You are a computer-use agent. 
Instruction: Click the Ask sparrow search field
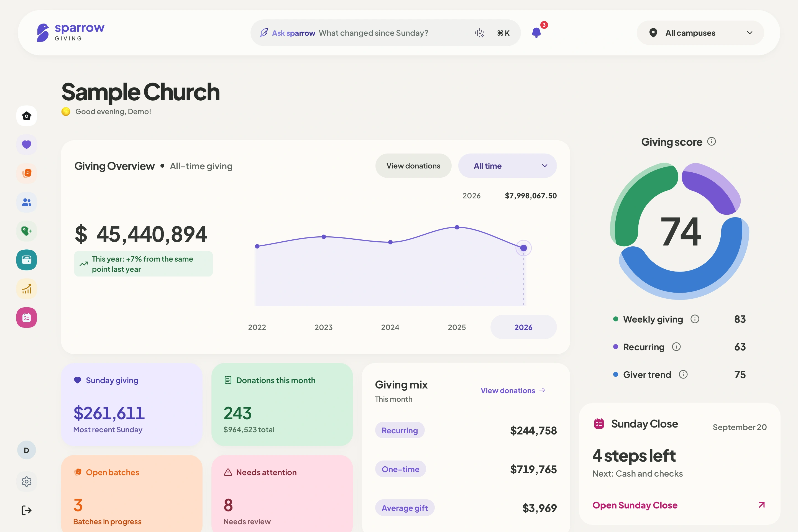(x=385, y=33)
